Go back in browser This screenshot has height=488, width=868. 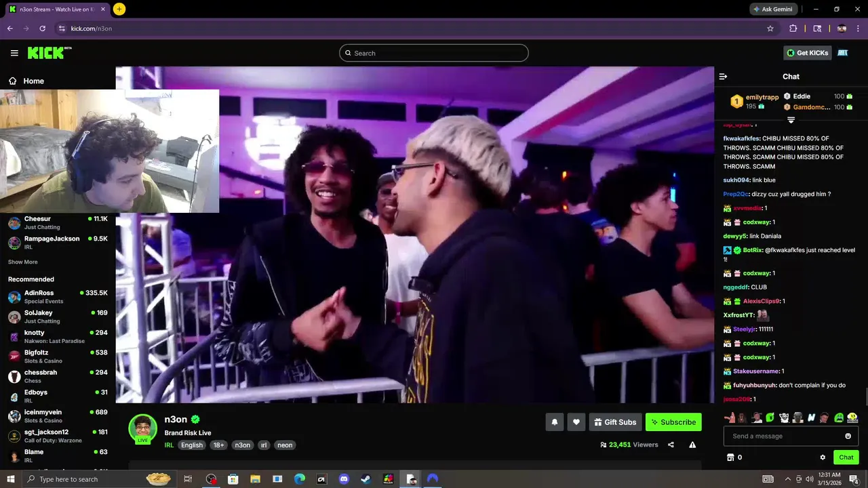coord(9,28)
